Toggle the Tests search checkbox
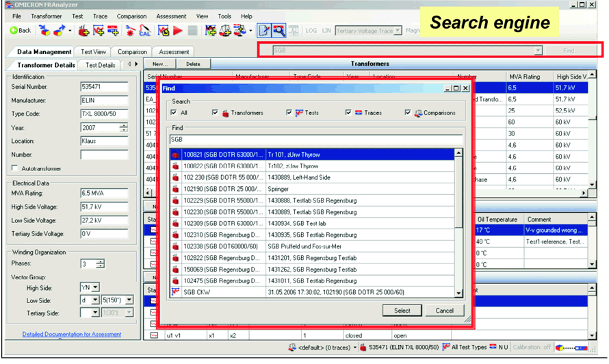Viewport: 609px width, 364px height. pyautogui.click(x=289, y=113)
